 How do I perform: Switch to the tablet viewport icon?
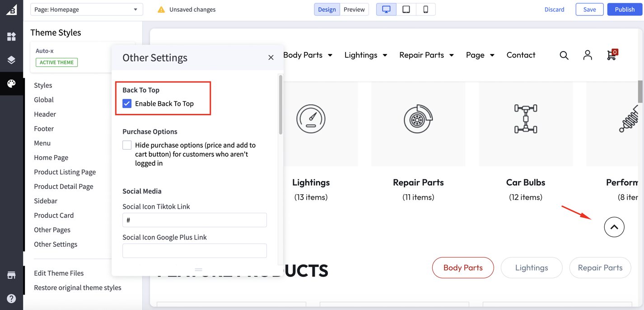406,9
